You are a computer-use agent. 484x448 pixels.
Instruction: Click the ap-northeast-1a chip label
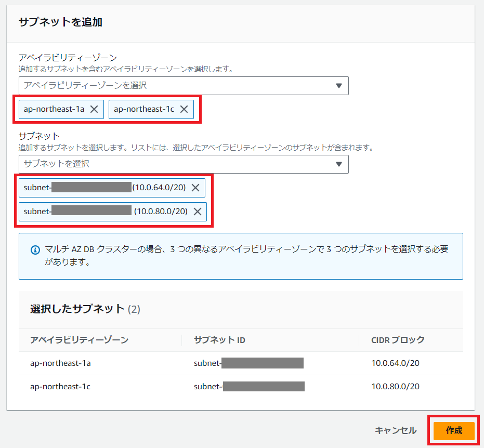pyautogui.click(x=54, y=109)
